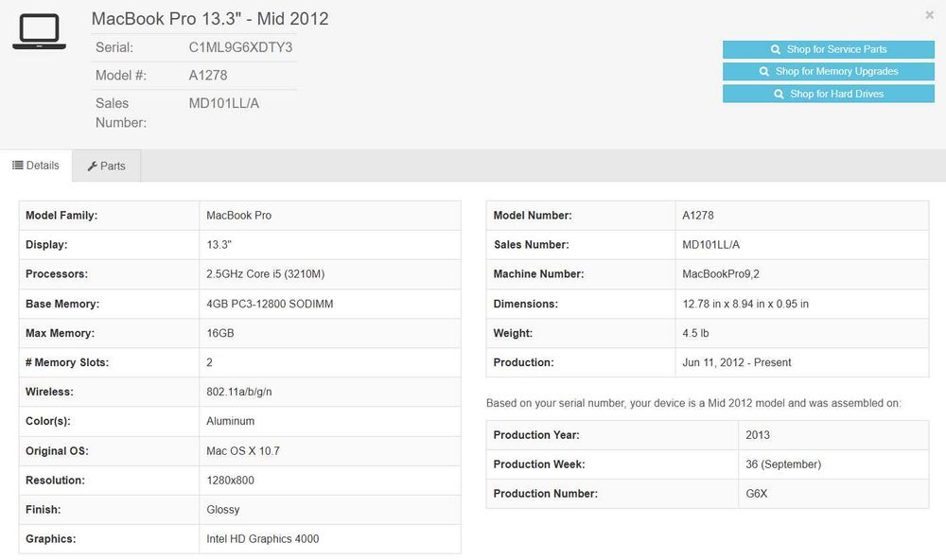Click the wrench icon on the Parts tab
The width and height of the screenshot is (946, 560).
click(93, 166)
